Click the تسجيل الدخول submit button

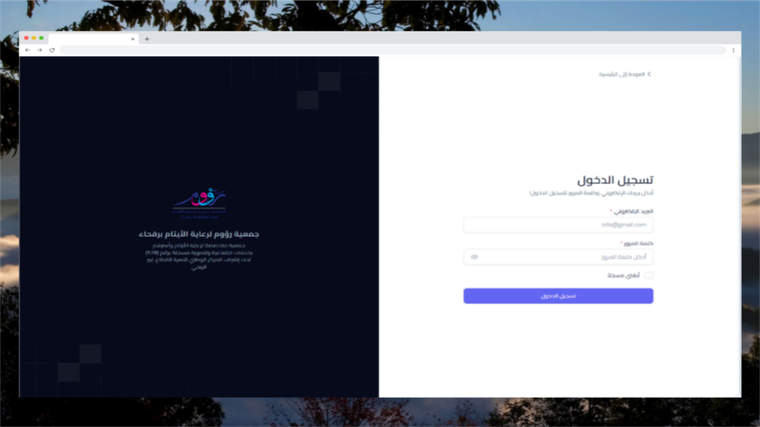point(558,296)
